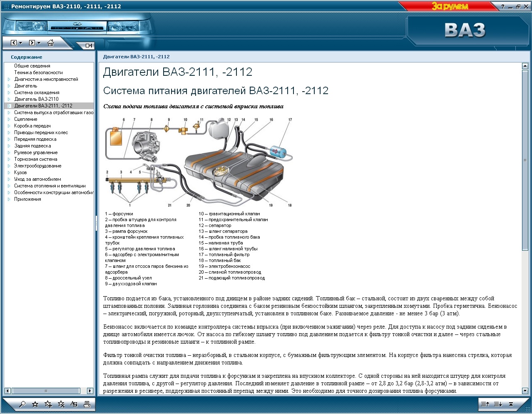Select Приложения entry in contents

click(x=27, y=199)
